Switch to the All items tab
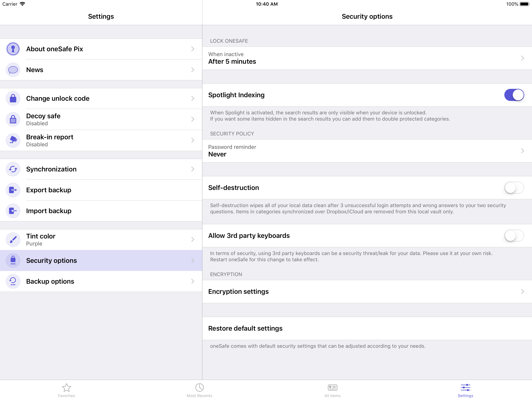The height and width of the screenshot is (399, 532). [x=332, y=390]
